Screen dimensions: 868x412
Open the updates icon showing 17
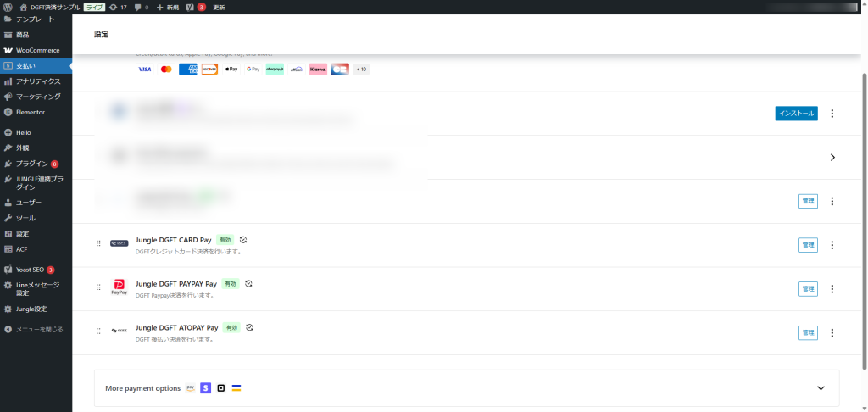point(118,7)
